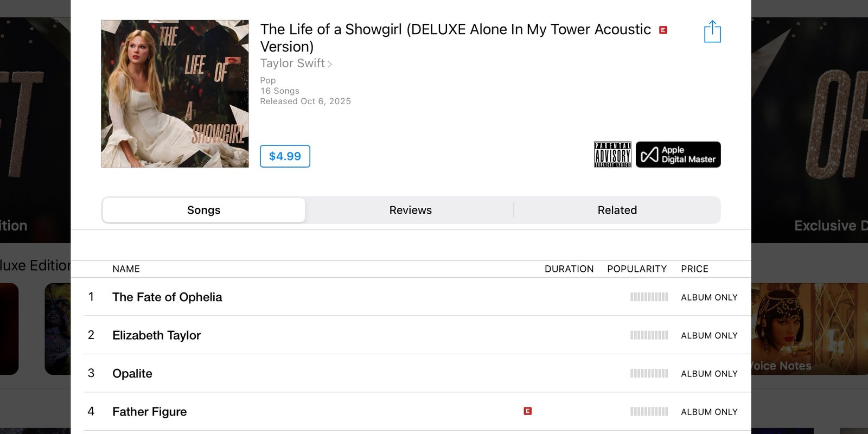868x434 pixels.
Task: Open the Voice Notes album thumbnail behind
Action: pos(809,329)
